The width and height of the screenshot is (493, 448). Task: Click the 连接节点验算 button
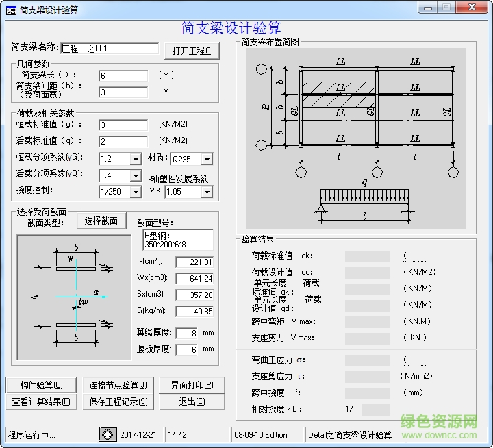click(118, 385)
